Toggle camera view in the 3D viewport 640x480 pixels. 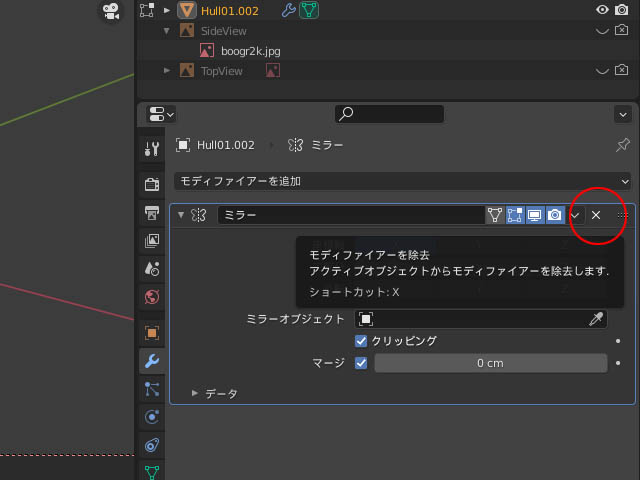tap(111, 11)
